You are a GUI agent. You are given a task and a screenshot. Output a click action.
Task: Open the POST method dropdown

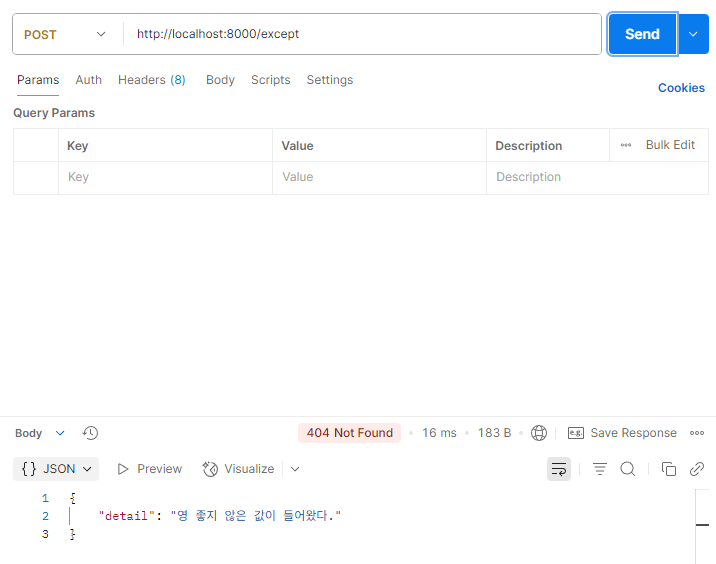[64, 35]
